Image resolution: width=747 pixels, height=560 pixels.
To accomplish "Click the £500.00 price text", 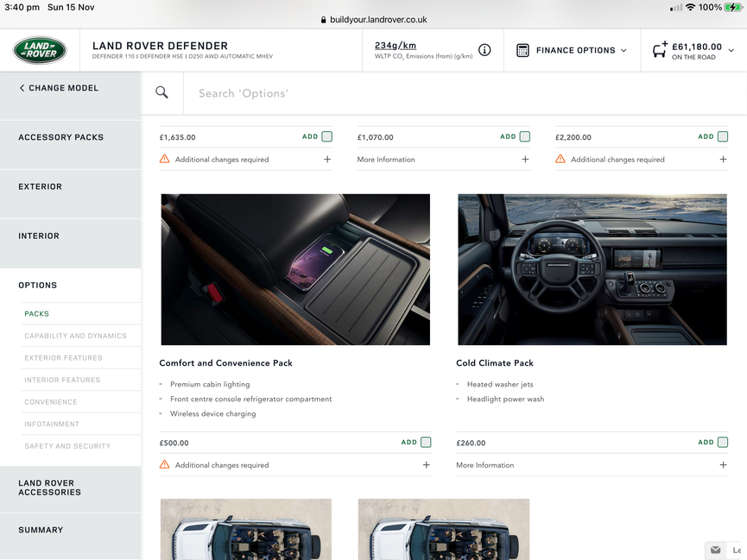I will pos(174,443).
